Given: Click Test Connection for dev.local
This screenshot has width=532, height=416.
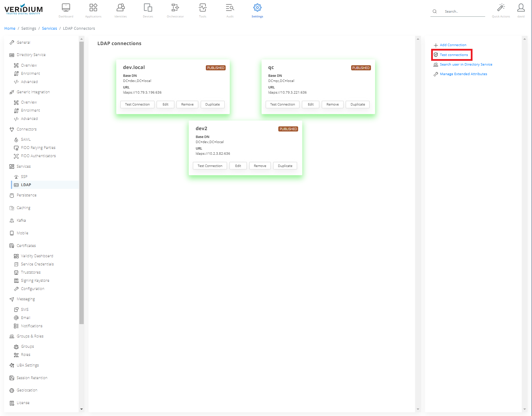Looking at the screenshot, I should click(137, 105).
